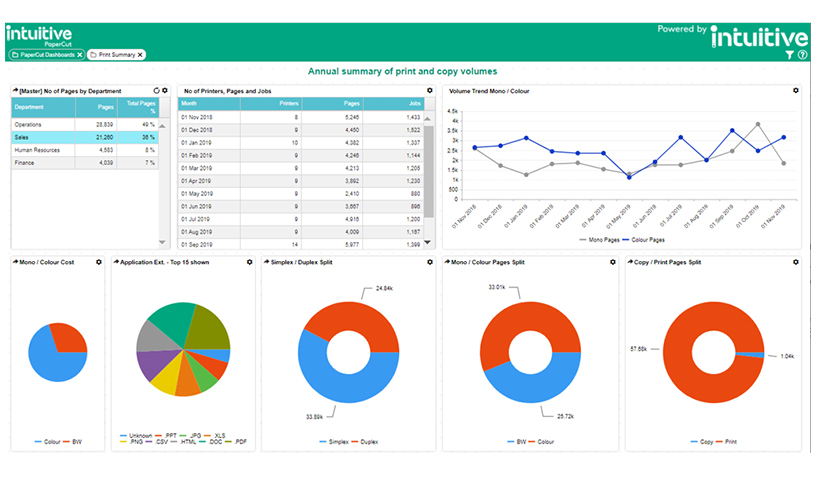This screenshot has width=820, height=479.
Task: Switch to the PaperCut Dashboards tab
Action: click(x=45, y=55)
